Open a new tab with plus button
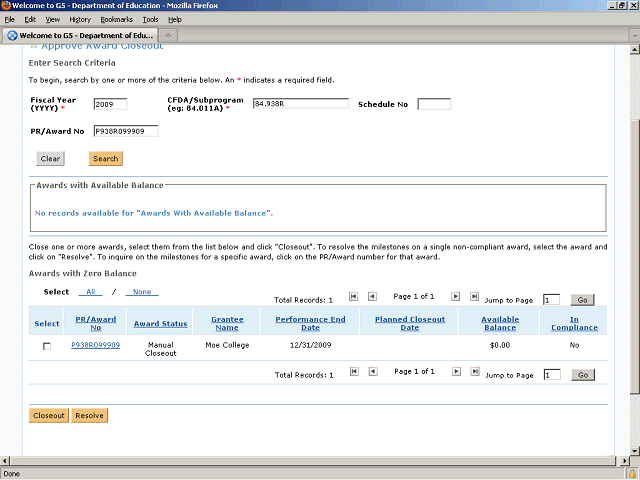This screenshot has height=480, width=640. point(168,36)
